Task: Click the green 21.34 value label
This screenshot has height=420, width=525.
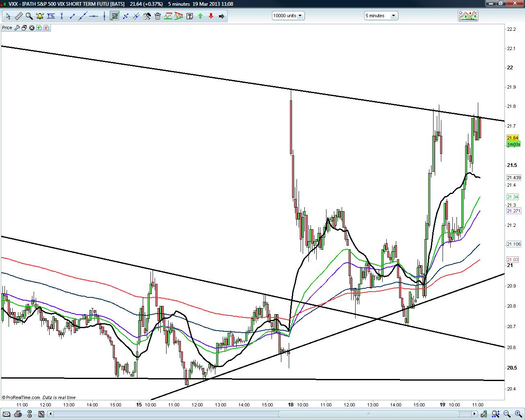Action: coord(513,197)
